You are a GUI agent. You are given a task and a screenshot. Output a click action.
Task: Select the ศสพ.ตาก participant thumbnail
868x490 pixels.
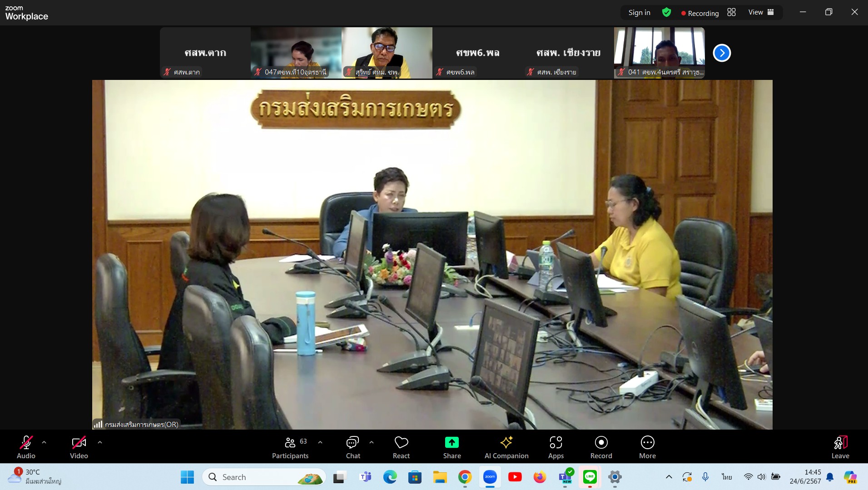[x=205, y=53]
